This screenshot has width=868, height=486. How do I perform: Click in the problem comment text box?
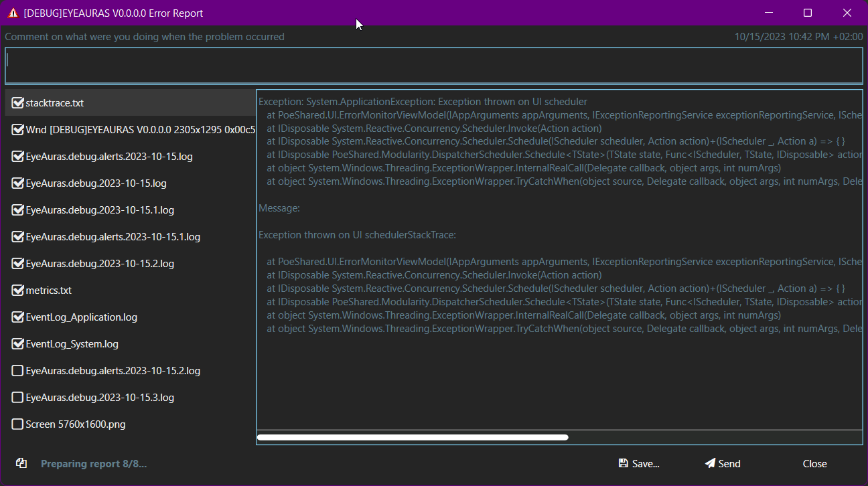pos(433,66)
